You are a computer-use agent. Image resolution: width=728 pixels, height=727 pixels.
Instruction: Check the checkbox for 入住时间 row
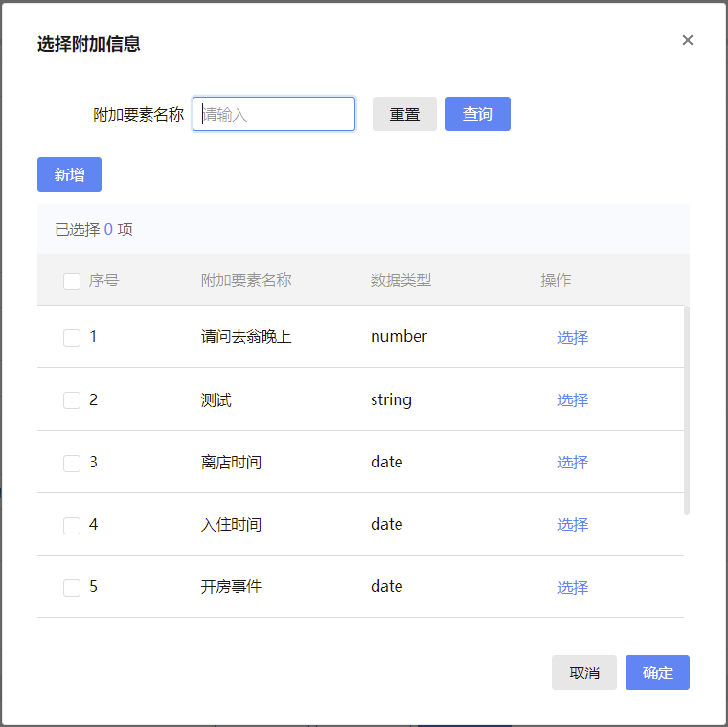click(72, 525)
